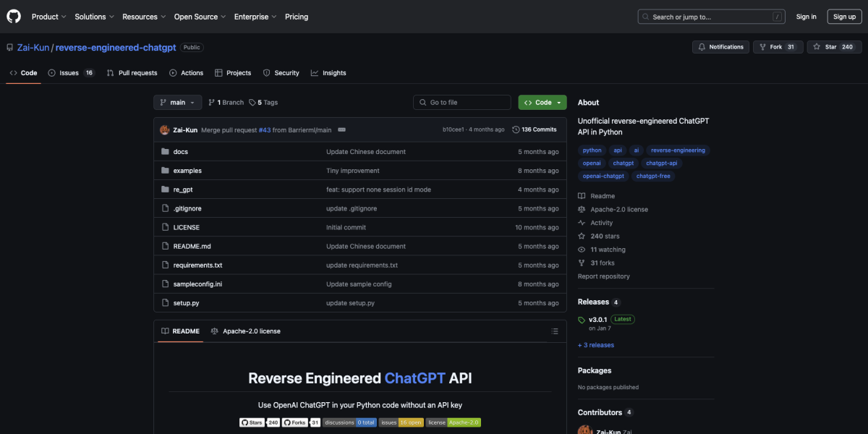Select the reverse-engineering topic tag

pos(678,150)
